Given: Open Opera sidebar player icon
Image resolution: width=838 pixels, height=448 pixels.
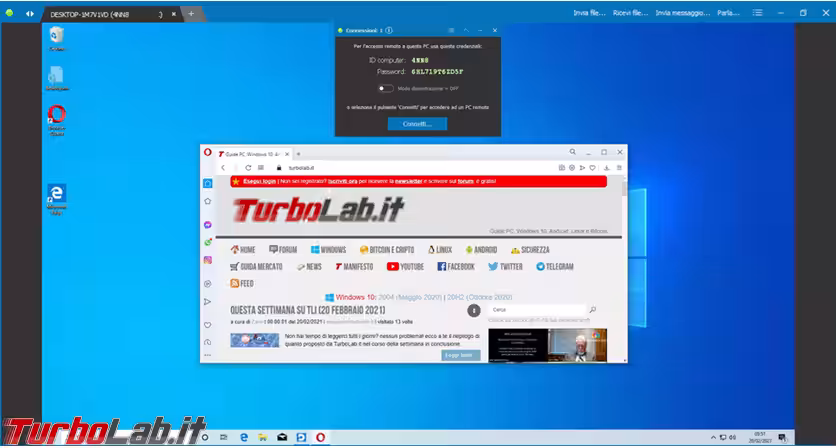Looking at the screenshot, I should click(x=208, y=284).
